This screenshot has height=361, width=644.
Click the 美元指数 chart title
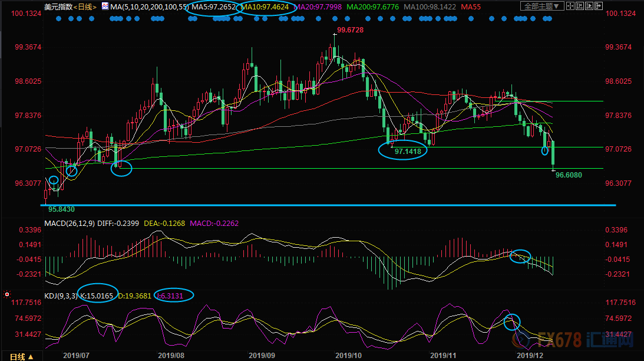57,7
